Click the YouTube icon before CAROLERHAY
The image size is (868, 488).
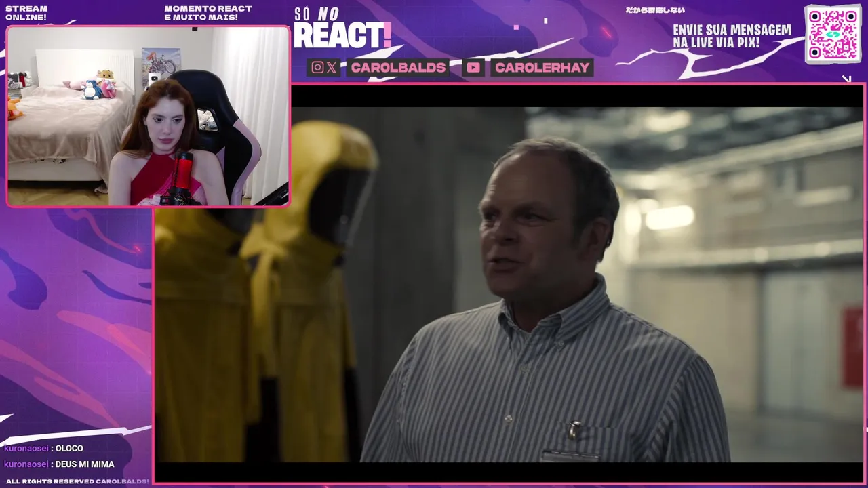[x=473, y=67]
